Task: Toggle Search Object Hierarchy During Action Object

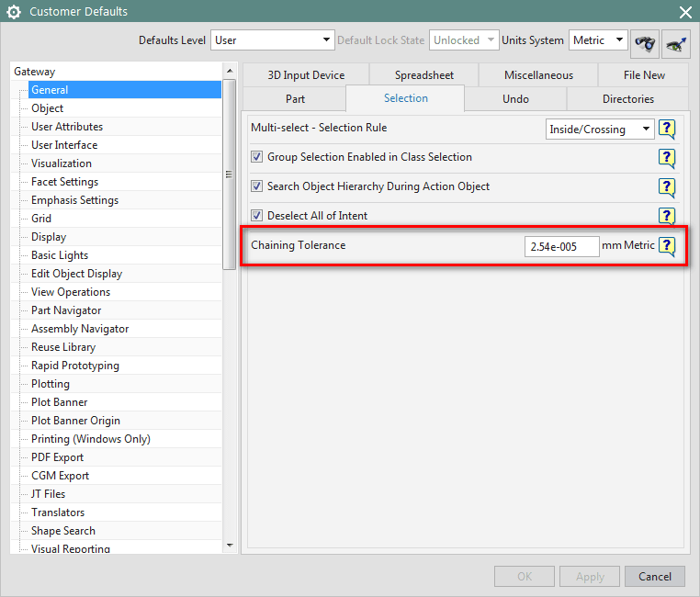Action: pyautogui.click(x=256, y=186)
